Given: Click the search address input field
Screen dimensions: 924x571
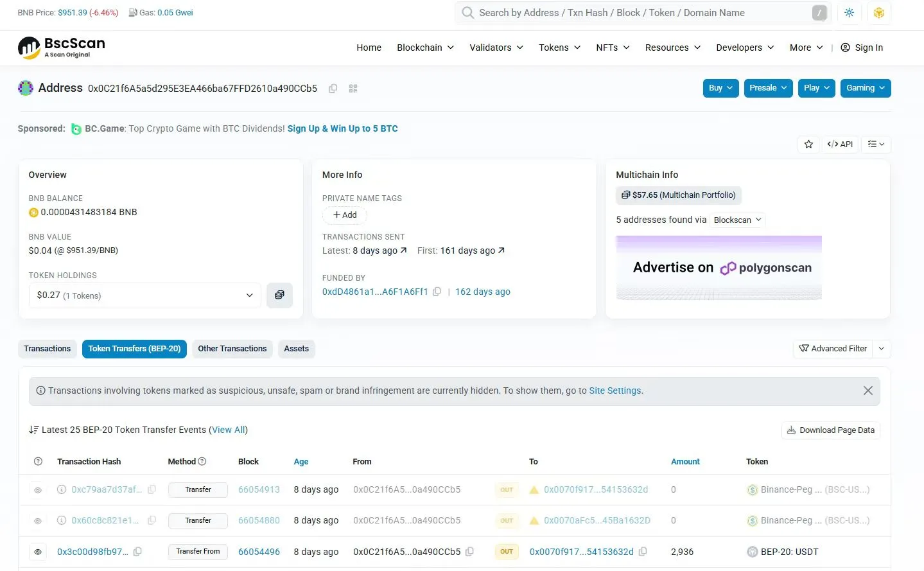Looking at the screenshot, I should coord(643,13).
